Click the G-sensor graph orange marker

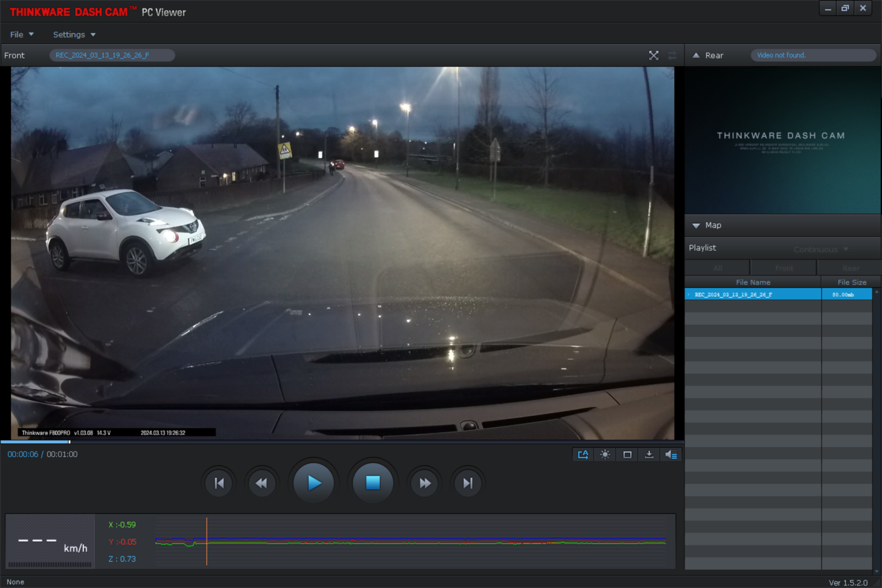click(x=207, y=541)
